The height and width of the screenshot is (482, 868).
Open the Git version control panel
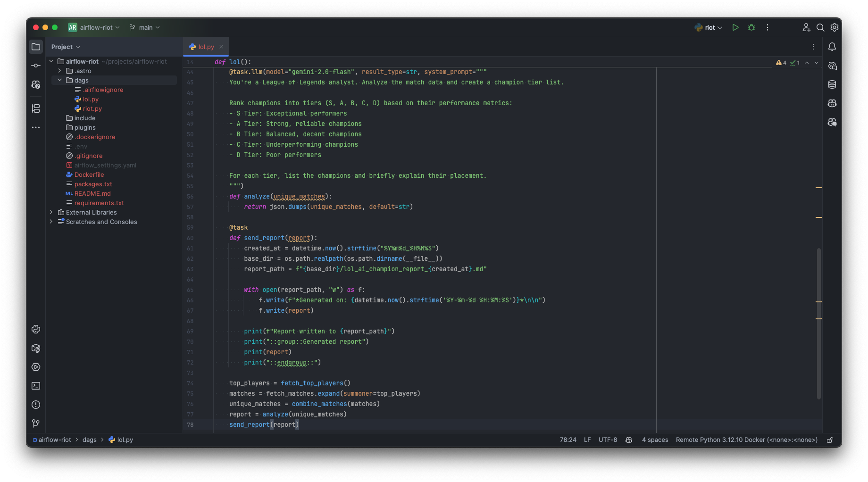point(36,424)
